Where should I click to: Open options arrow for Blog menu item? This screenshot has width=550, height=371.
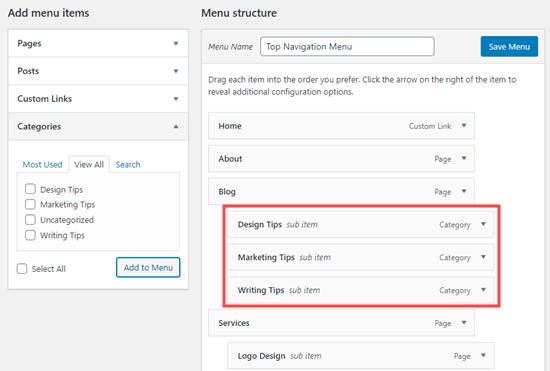464,191
